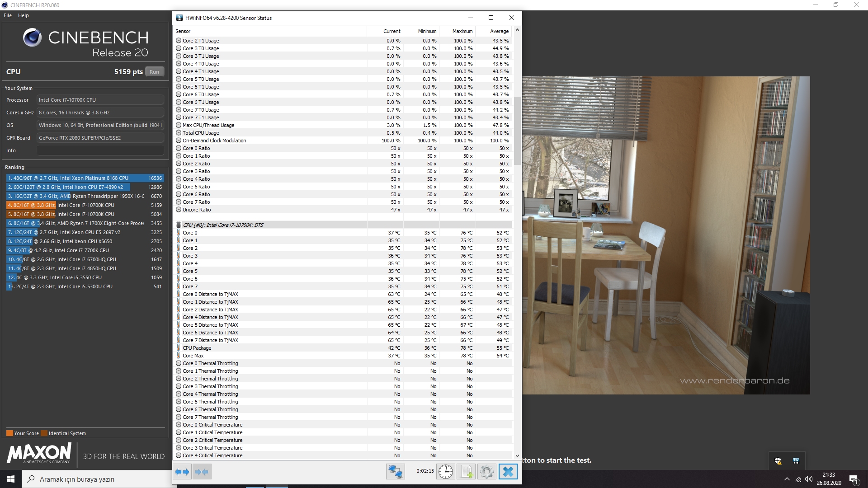Select ranking row i7-10700K with 5159 score
Viewport: 868px width, 488px height.
[x=85, y=205]
